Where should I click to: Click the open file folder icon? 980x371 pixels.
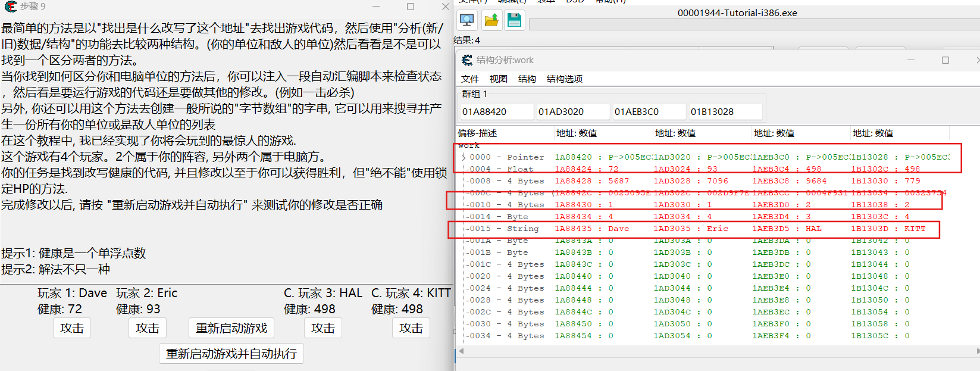click(491, 21)
